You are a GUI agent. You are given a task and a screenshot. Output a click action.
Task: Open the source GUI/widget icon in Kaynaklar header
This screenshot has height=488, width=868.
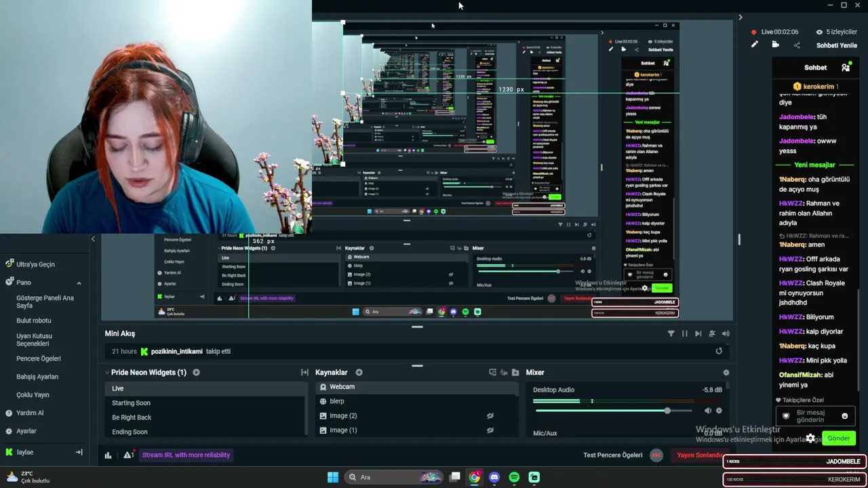coord(504,372)
